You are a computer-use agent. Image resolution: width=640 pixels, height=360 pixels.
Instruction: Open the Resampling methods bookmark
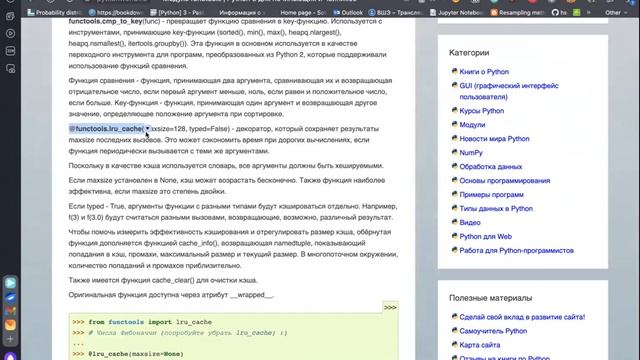coord(517,13)
